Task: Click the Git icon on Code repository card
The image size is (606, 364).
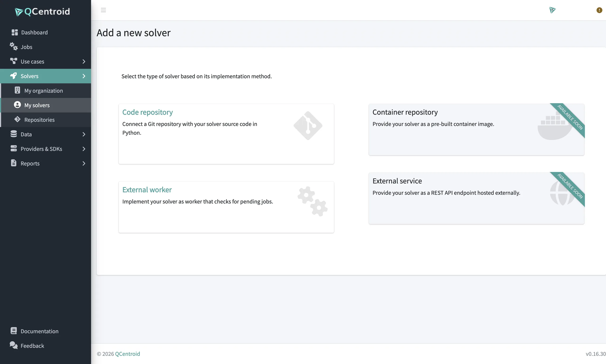Action: point(308,126)
